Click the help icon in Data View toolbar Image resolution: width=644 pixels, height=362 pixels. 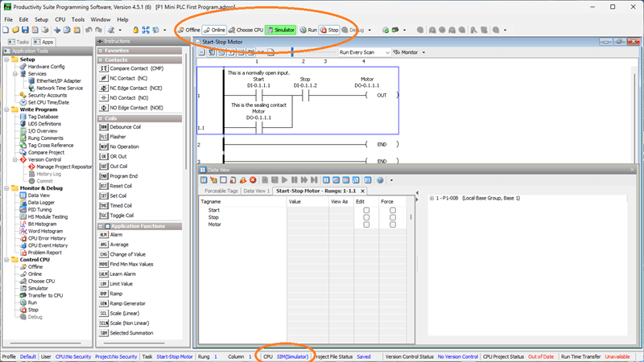click(x=380, y=180)
